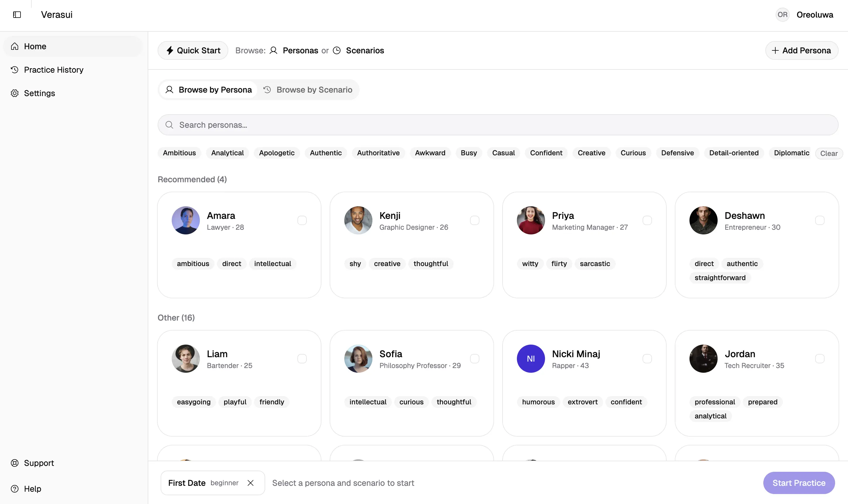Image resolution: width=848 pixels, height=504 pixels.
Task: Check the box on Sofia's card
Action: coord(474,359)
